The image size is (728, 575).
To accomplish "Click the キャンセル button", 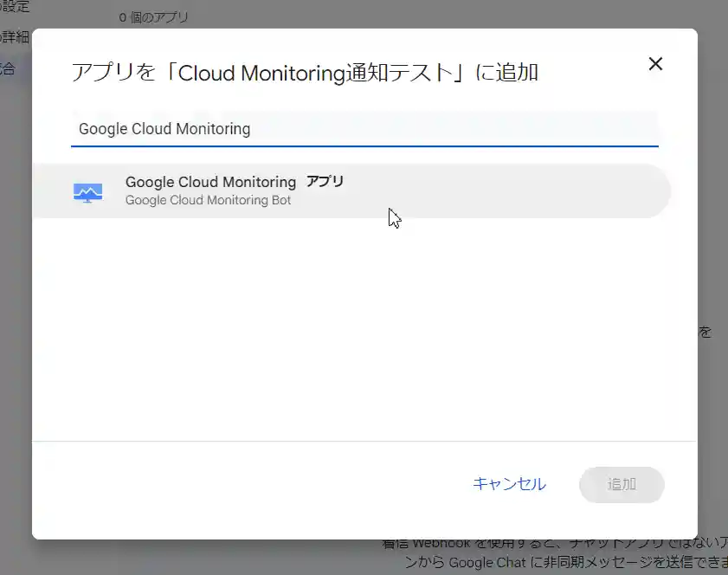I will tap(509, 484).
